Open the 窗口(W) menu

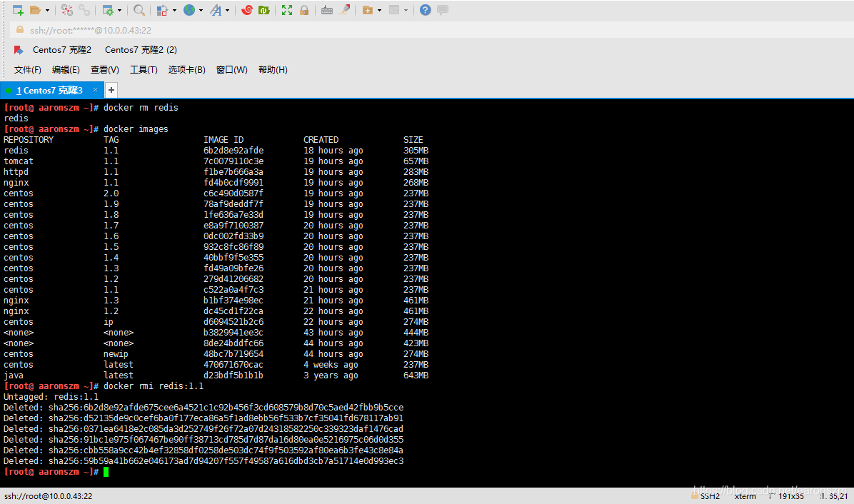pyautogui.click(x=232, y=70)
